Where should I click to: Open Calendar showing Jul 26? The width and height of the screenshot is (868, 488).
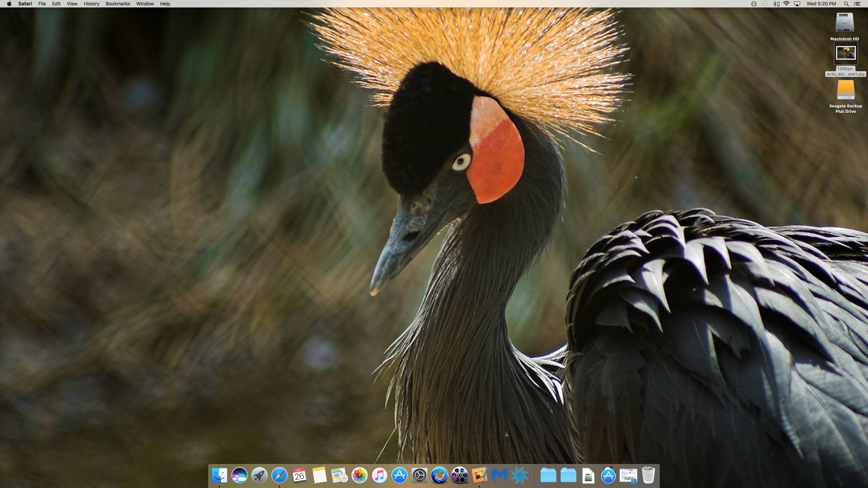click(299, 475)
